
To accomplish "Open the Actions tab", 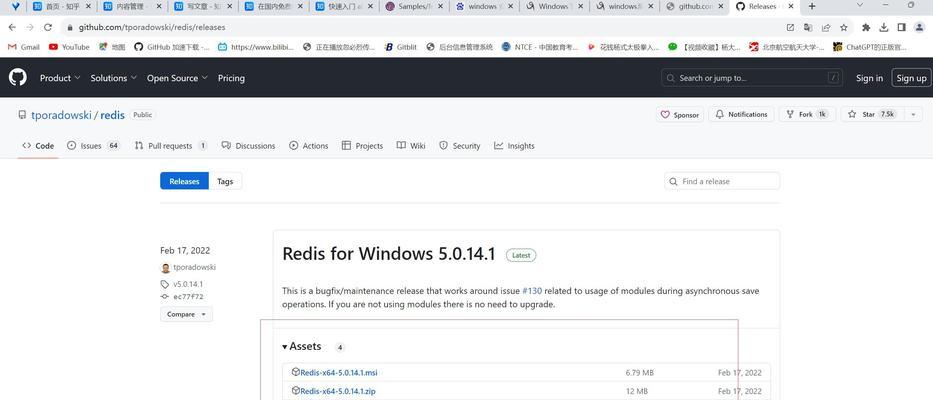I will tap(309, 146).
